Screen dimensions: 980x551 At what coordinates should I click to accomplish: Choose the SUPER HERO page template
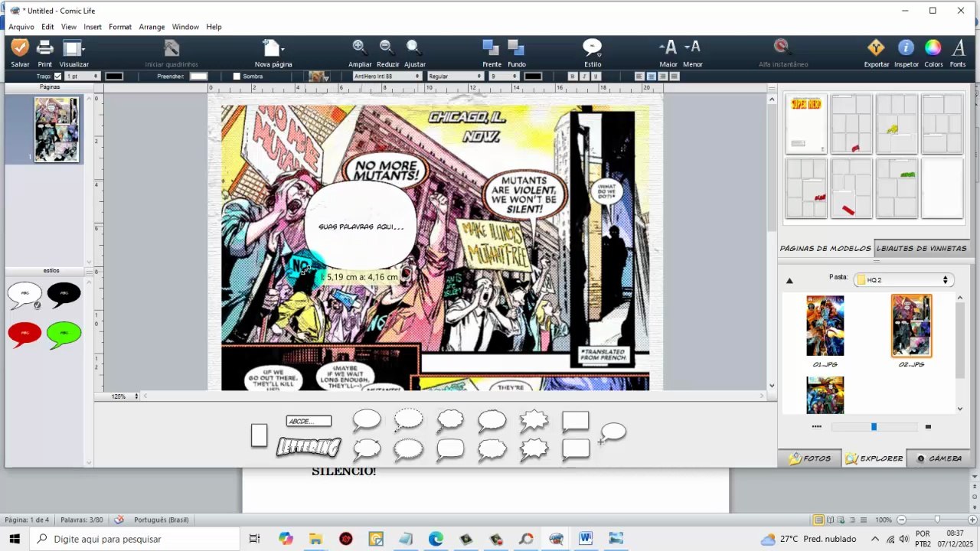click(x=806, y=124)
